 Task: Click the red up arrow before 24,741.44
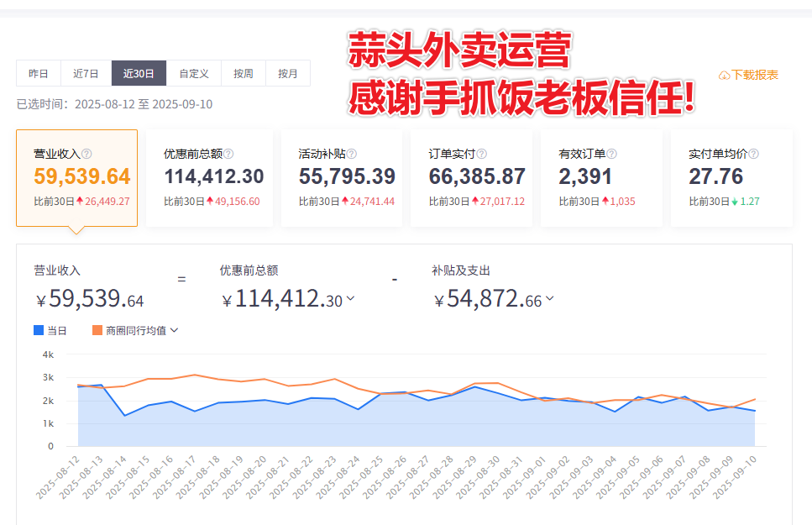345,201
